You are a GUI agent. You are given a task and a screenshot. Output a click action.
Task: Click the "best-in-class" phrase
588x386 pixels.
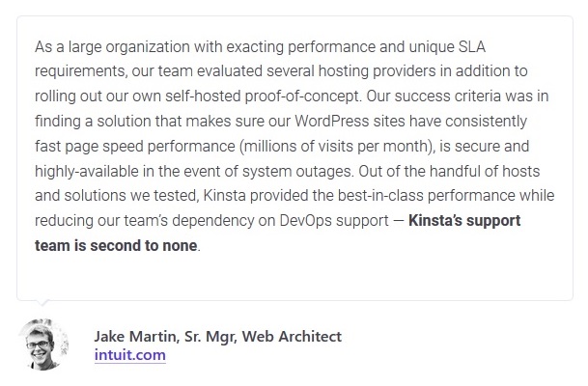click(x=380, y=195)
